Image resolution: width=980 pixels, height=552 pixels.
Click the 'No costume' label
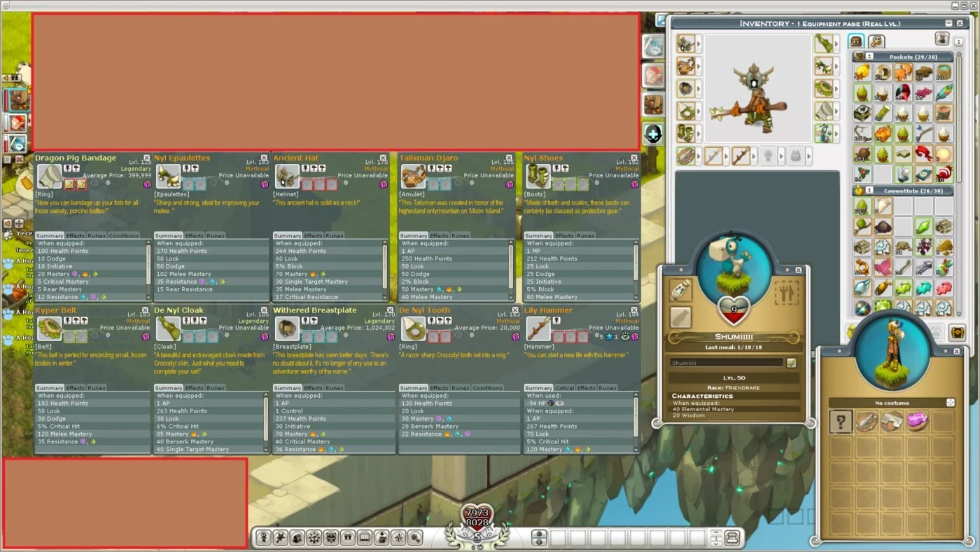pyautogui.click(x=892, y=403)
